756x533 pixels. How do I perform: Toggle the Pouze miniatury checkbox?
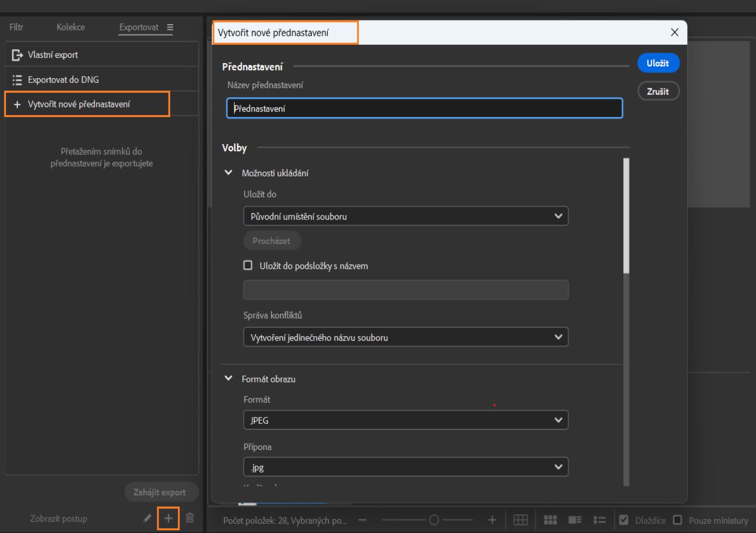(x=678, y=520)
